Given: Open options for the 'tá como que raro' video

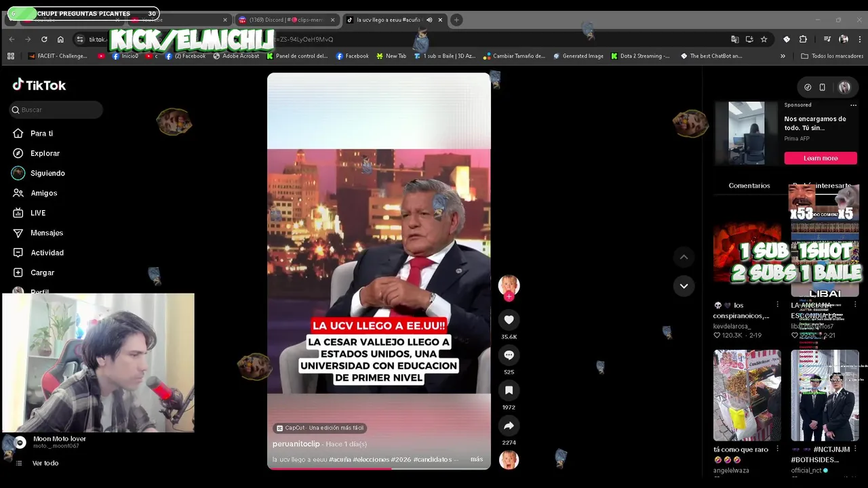Looking at the screenshot, I should (777, 449).
